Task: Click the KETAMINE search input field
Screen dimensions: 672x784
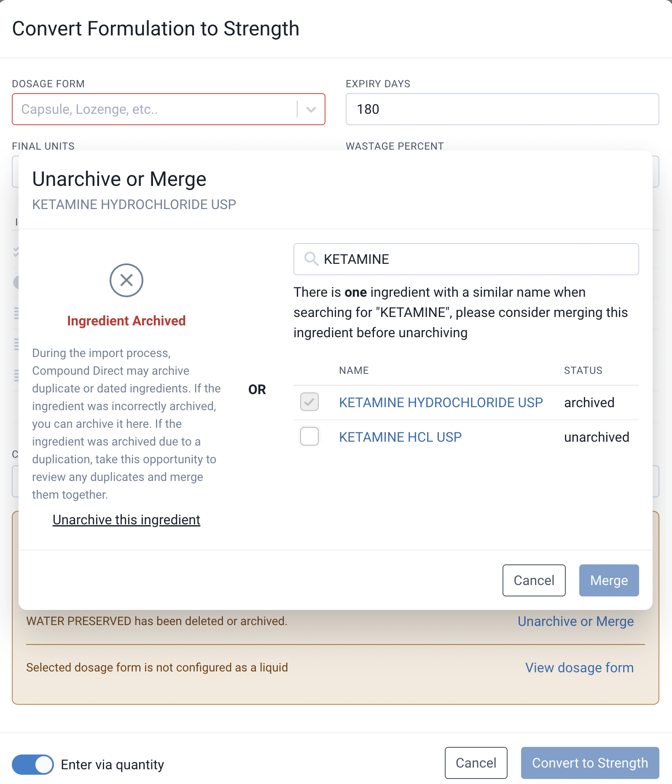Action: click(x=464, y=259)
